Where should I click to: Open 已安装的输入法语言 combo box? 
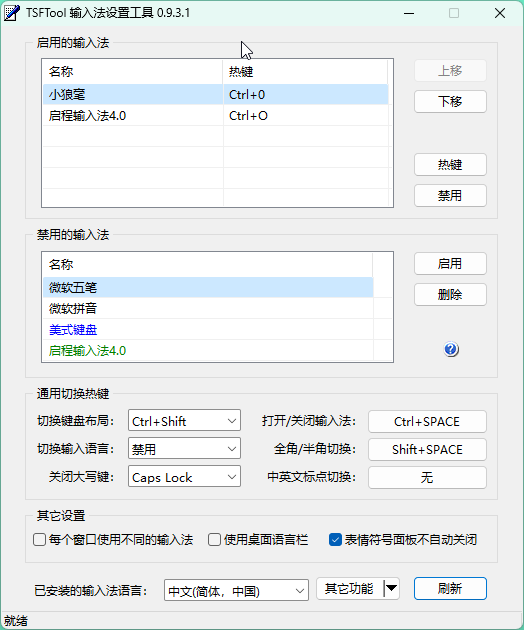236,590
